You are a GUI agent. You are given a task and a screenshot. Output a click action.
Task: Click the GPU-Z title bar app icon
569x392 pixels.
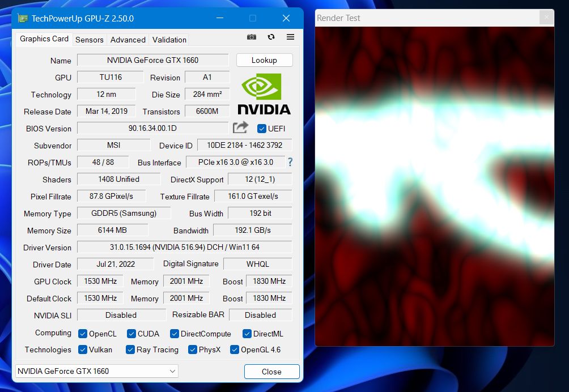[x=23, y=18]
